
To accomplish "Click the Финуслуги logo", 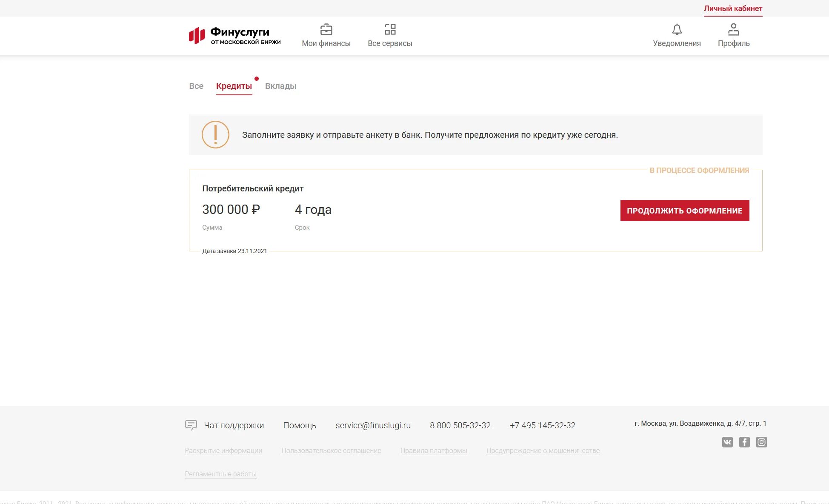I will pos(234,36).
